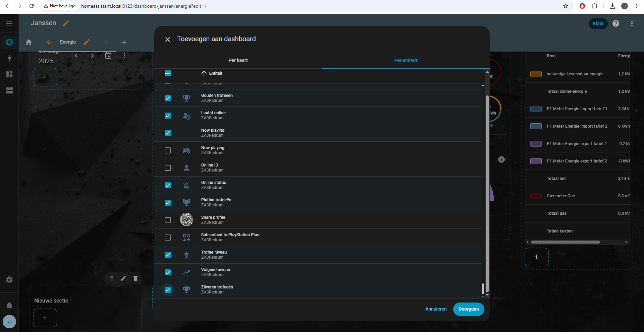Click the home view tab icon
Image resolution: width=644 pixels, height=332 pixels.
(29, 42)
